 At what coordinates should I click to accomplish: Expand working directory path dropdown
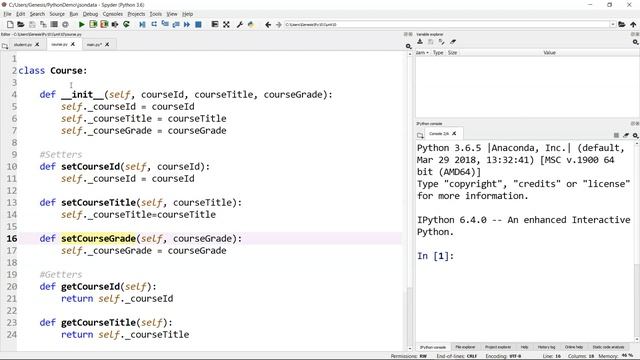(613, 24)
